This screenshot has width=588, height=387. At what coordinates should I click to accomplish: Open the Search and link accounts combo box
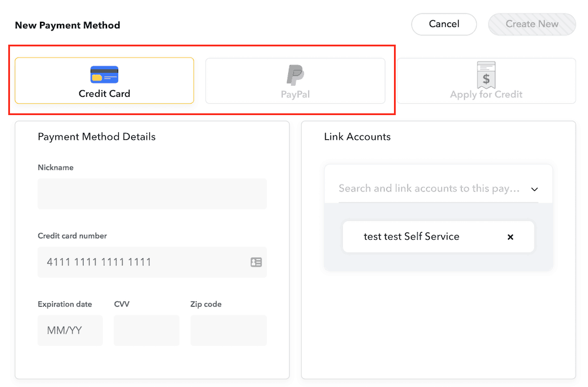(x=429, y=189)
